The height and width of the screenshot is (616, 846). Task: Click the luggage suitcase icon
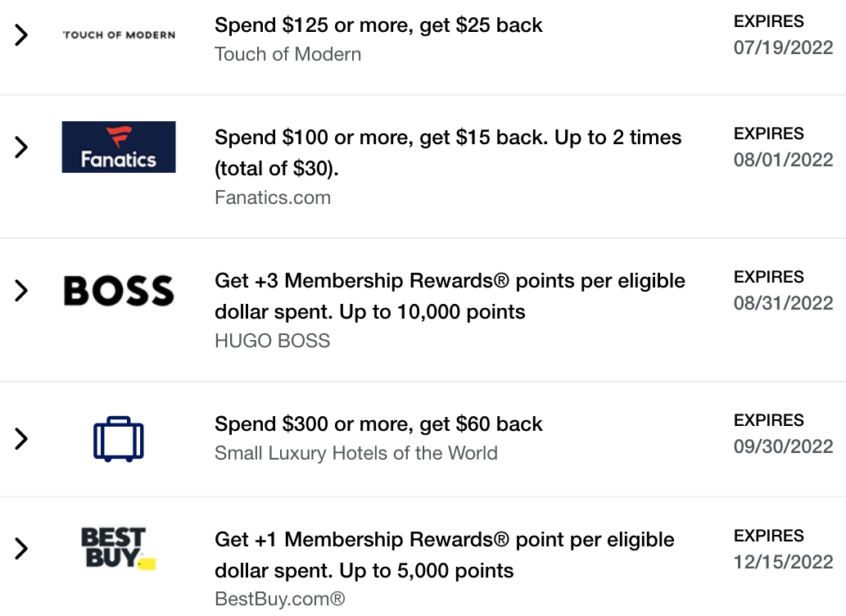(119, 439)
